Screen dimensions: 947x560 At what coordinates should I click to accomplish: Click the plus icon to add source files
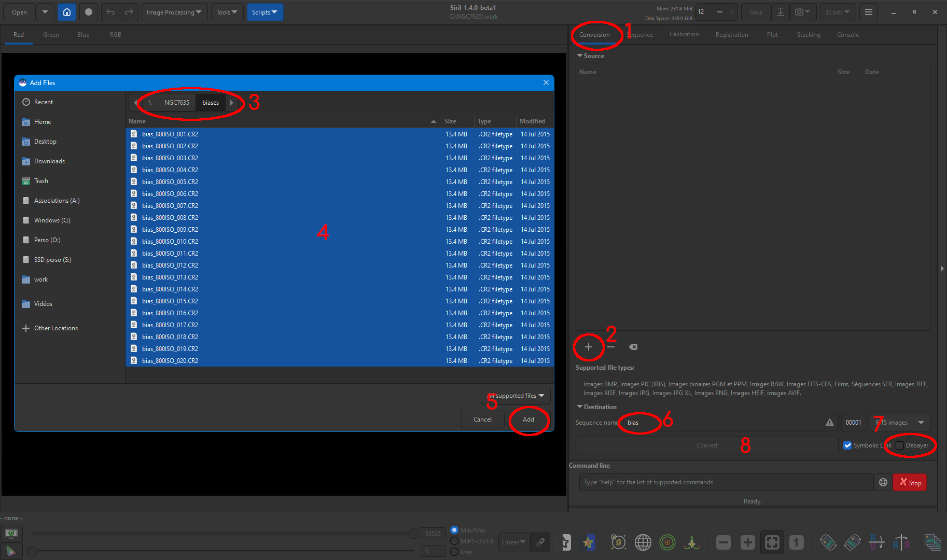tap(588, 347)
